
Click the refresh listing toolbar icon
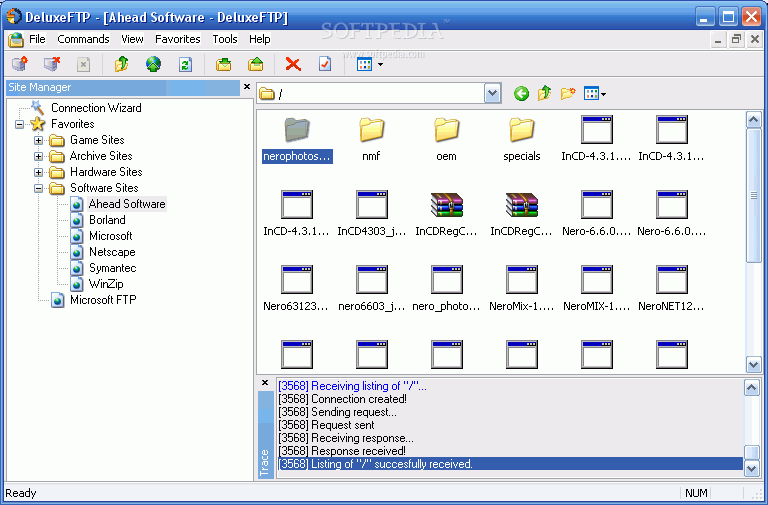[x=185, y=64]
